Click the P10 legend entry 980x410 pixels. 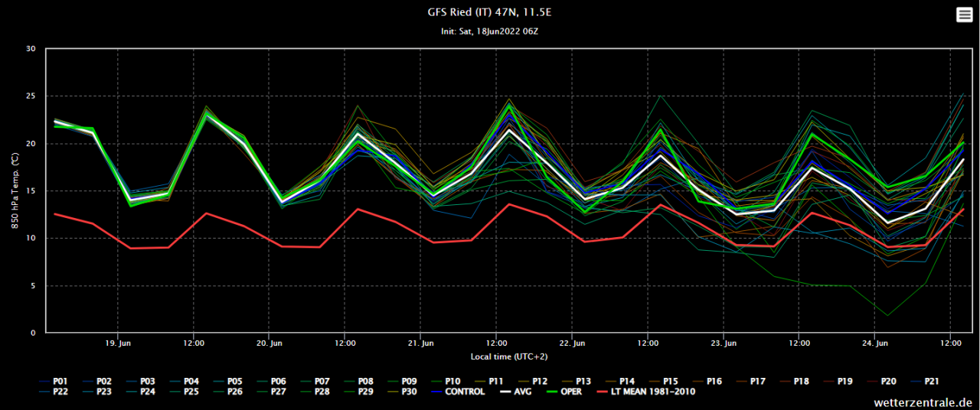pyautogui.click(x=453, y=381)
